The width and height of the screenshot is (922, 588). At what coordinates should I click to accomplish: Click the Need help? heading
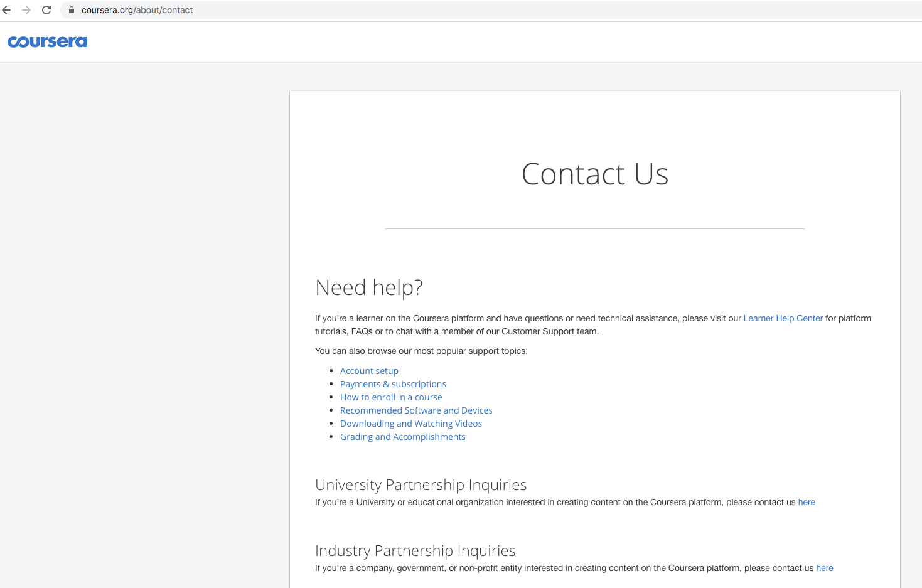[x=369, y=287]
